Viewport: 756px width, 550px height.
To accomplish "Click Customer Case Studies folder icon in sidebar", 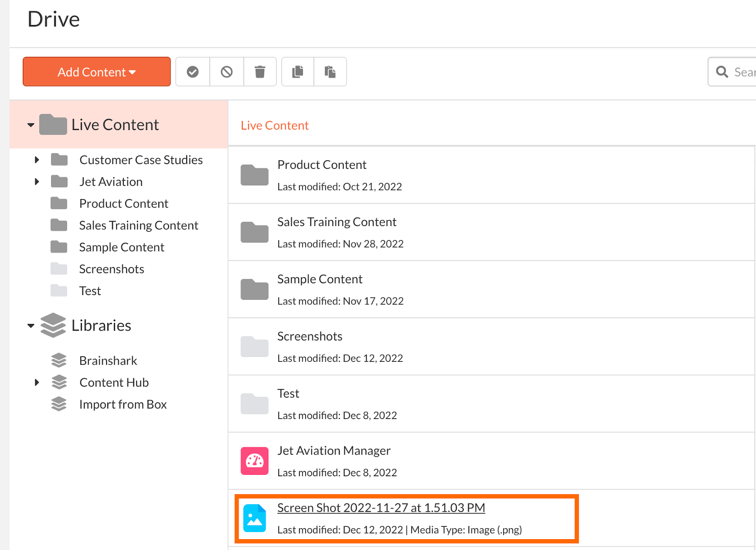I will [59, 160].
